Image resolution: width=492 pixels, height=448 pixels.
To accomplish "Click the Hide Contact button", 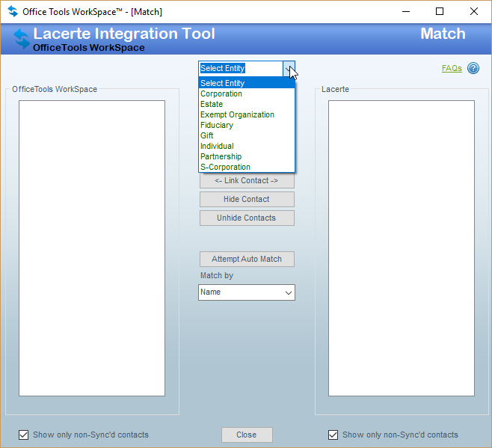I will coord(247,200).
